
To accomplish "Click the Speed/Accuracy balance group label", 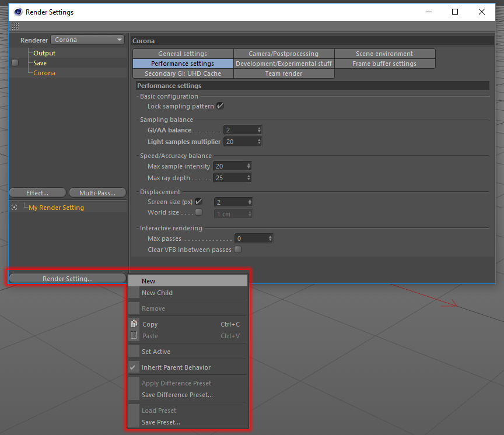I will coord(176,156).
